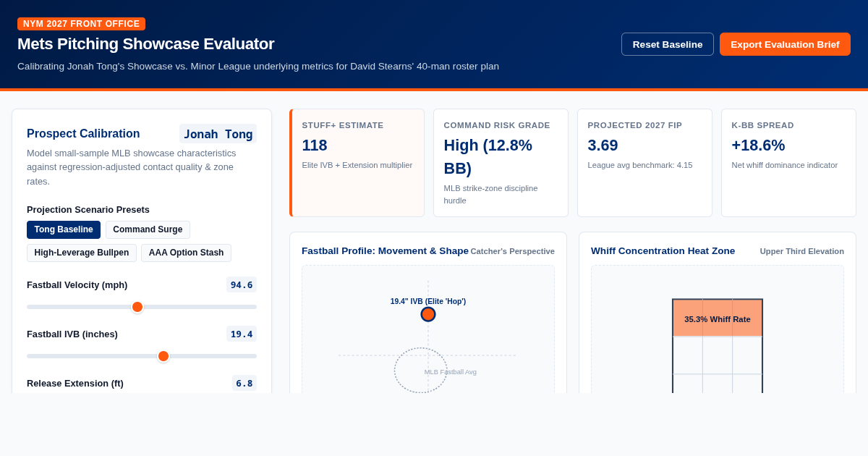Adjust the Fastball Velocity slider
868x456 pixels.
142,307
